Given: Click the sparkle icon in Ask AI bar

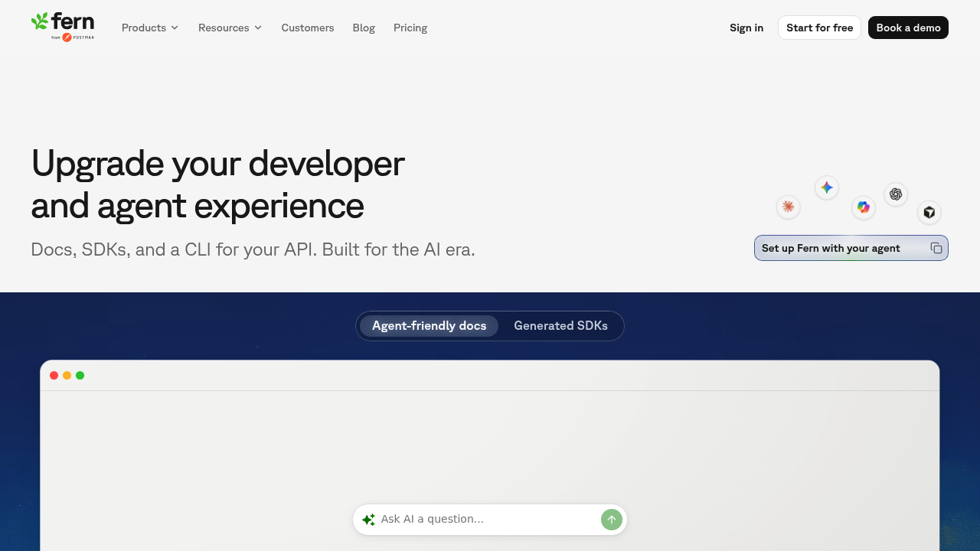Looking at the screenshot, I should (368, 520).
